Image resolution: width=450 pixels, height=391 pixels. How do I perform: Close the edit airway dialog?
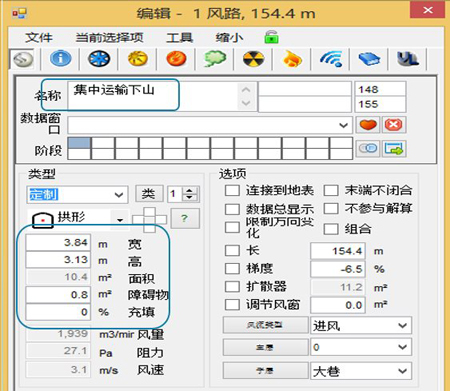428,10
